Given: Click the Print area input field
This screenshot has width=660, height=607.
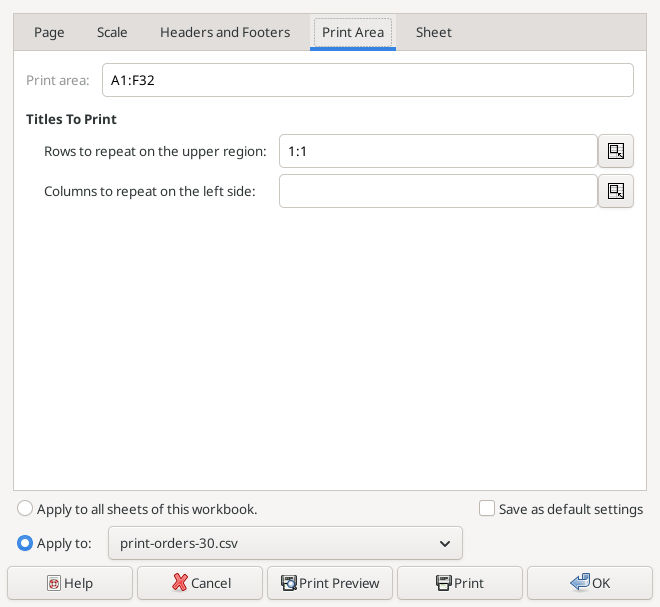Looking at the screenshot, I should point(367,80).
